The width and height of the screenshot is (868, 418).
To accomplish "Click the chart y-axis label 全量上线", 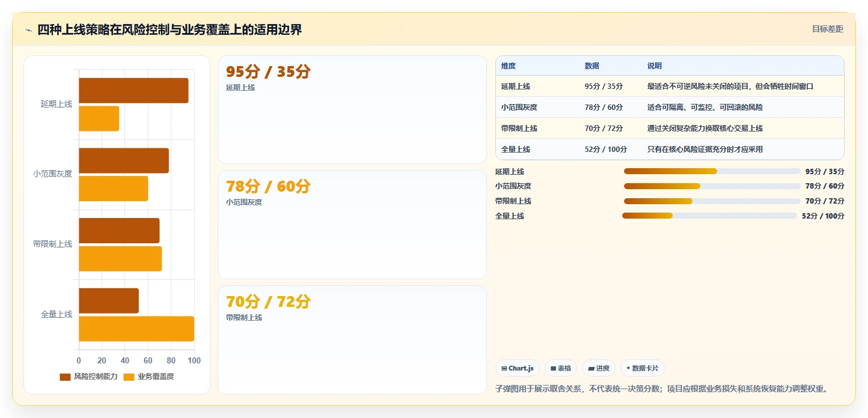I will tap(57, 314).
